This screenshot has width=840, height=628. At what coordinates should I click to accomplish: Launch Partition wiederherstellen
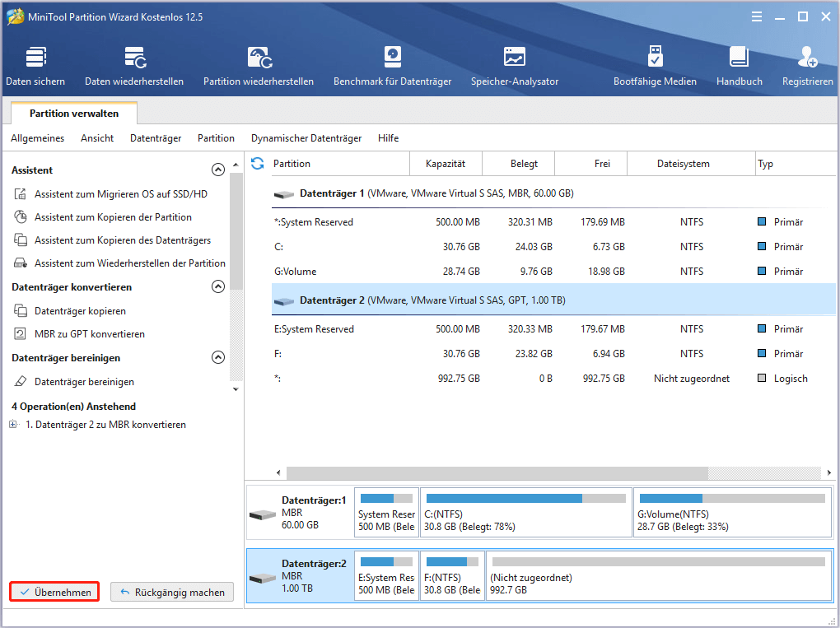point(259,67)
